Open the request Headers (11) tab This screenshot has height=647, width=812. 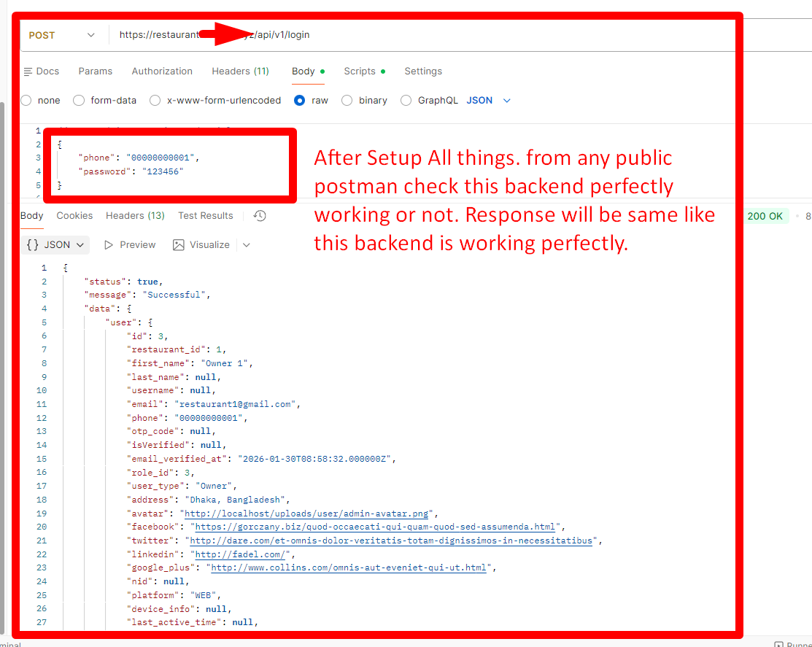pos(240,71)
